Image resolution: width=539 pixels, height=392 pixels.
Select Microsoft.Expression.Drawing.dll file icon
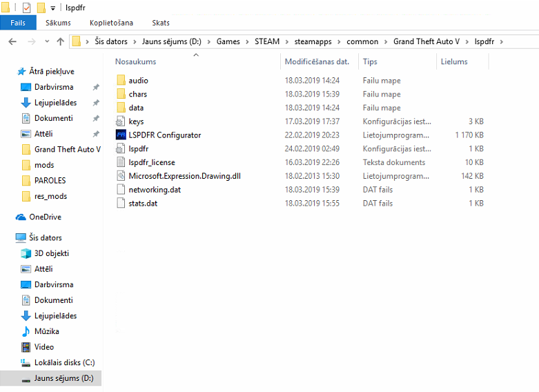coord(121,176)
